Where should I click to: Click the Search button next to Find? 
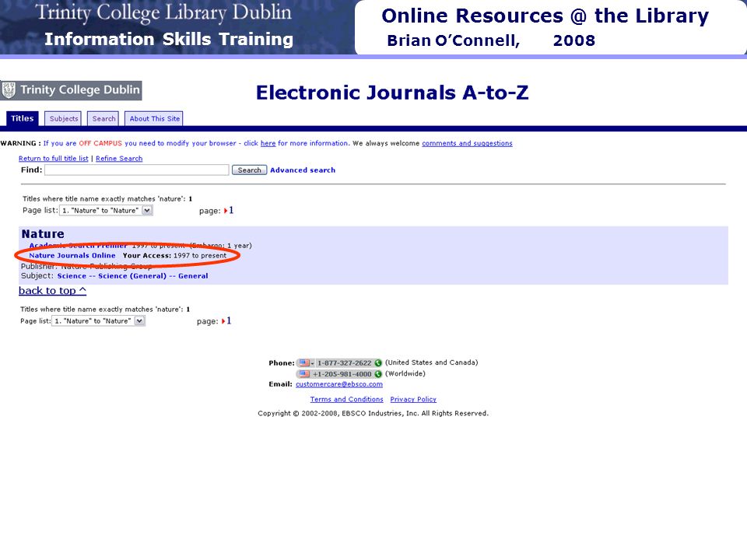click(x=249, y=170)
